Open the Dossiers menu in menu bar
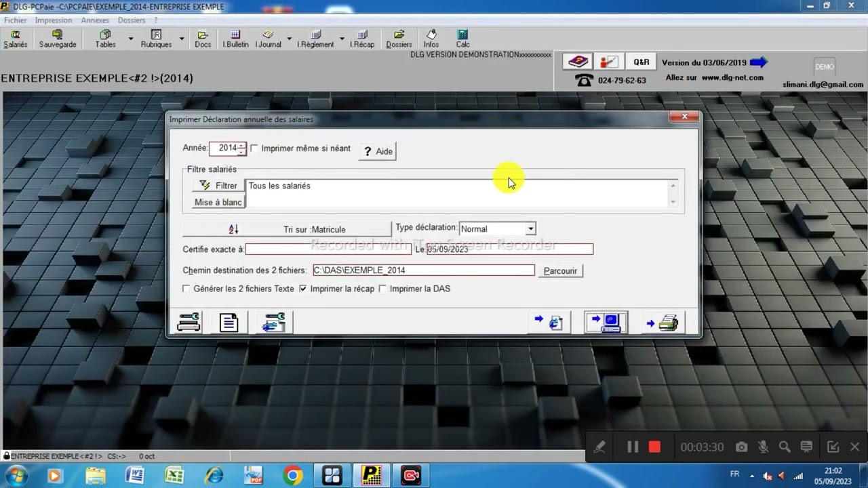Image resolution: width=868 pixels, height=488 pixels. [x=132, y=20]
